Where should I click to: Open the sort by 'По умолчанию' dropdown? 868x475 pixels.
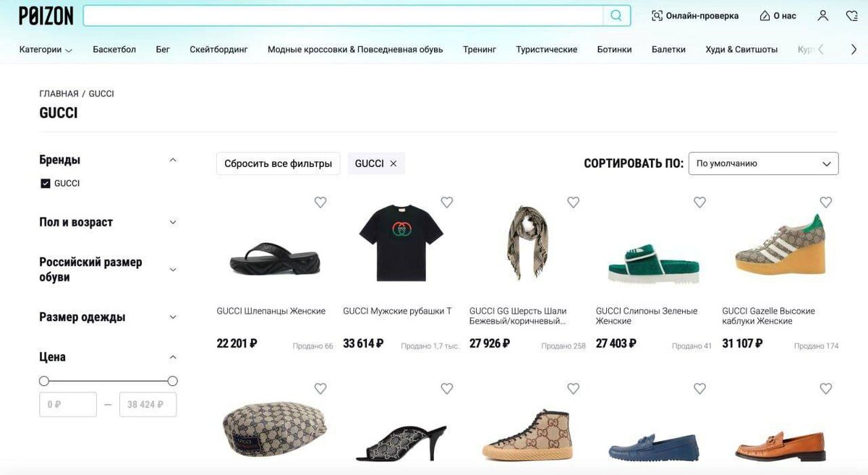[x=763, y=163]
